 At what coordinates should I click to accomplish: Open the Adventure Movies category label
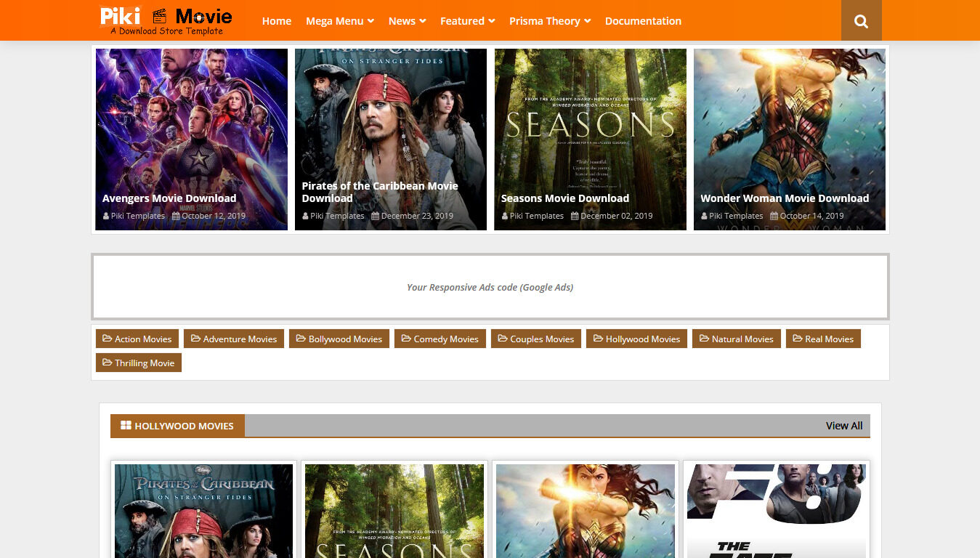tap(235, 339)
